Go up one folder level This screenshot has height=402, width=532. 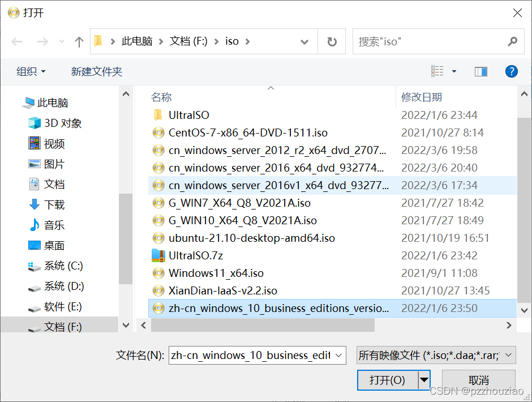79,42
